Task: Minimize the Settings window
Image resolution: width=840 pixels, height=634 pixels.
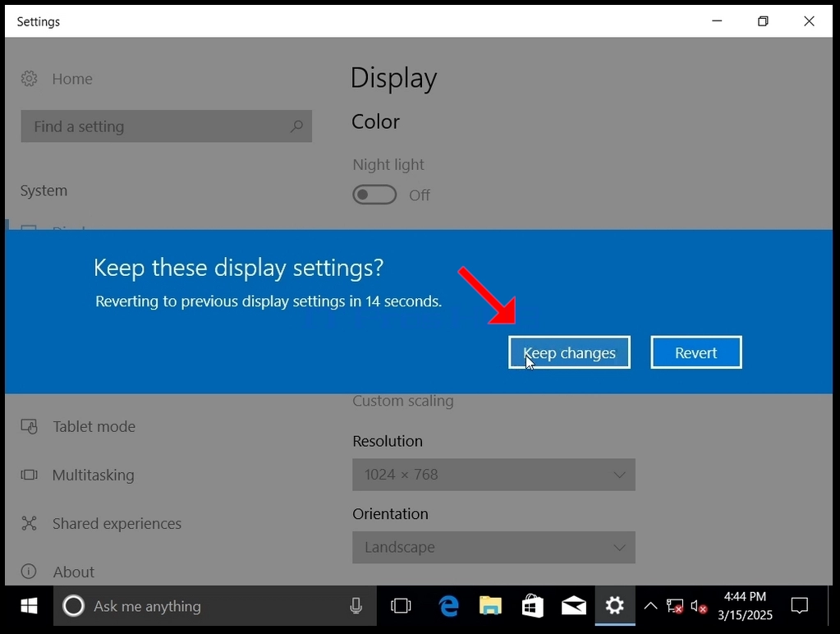Action: (x=717, y=21)
